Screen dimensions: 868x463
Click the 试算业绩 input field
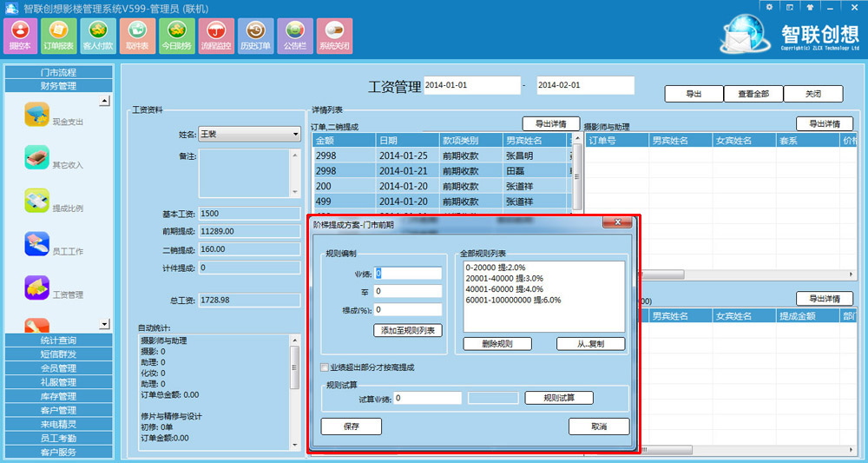[427, 398]
